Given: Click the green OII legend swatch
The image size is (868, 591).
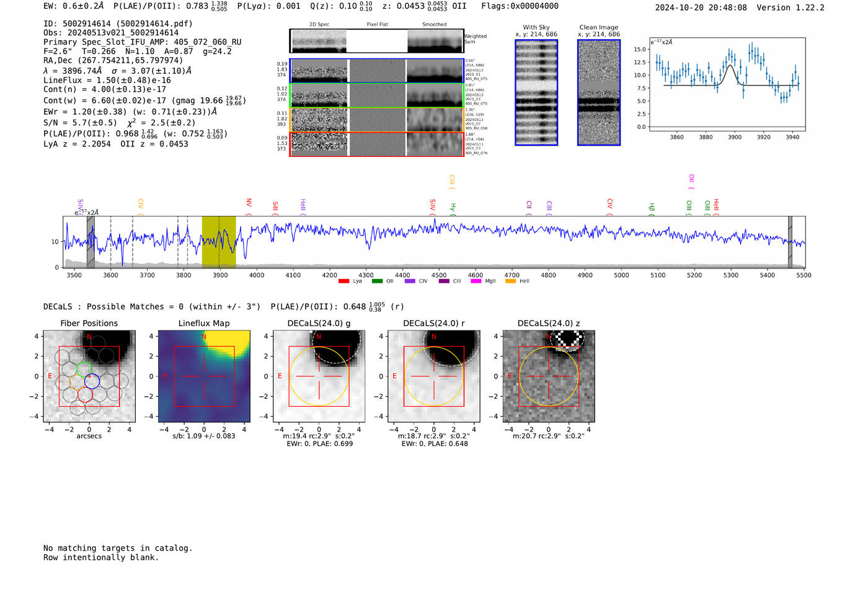Looking at the screenshot, I should click(377, 281).
